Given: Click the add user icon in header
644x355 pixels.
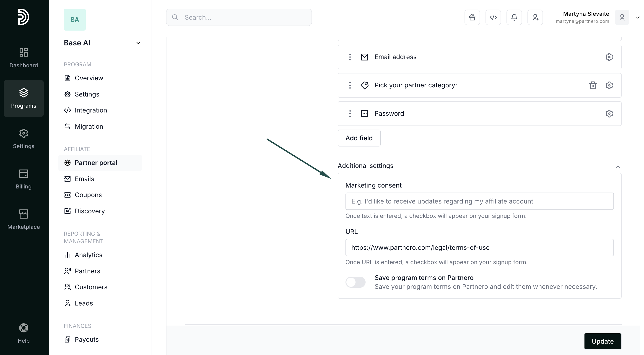Looking at the screenshot, I should coord(535,17).
